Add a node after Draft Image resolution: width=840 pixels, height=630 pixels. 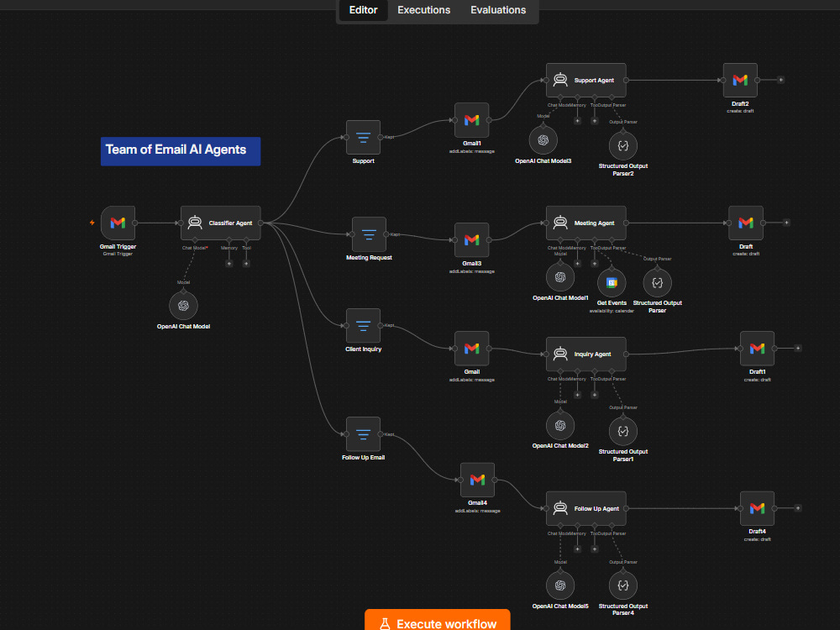[x=786, y=223]
